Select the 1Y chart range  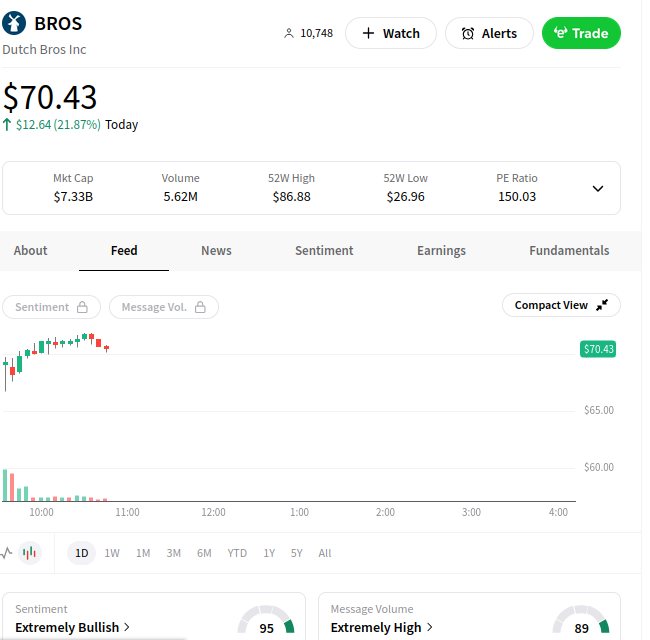pos(269,553)
